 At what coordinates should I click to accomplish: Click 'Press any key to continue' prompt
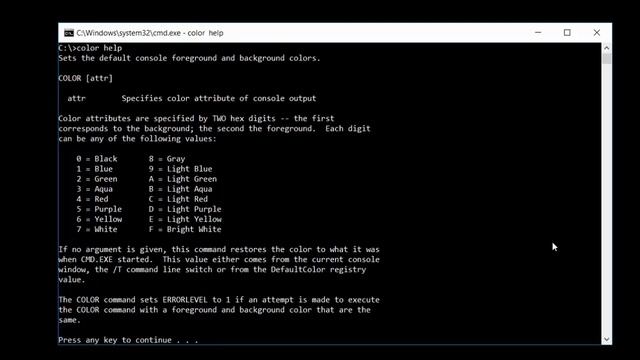[128, 340]
